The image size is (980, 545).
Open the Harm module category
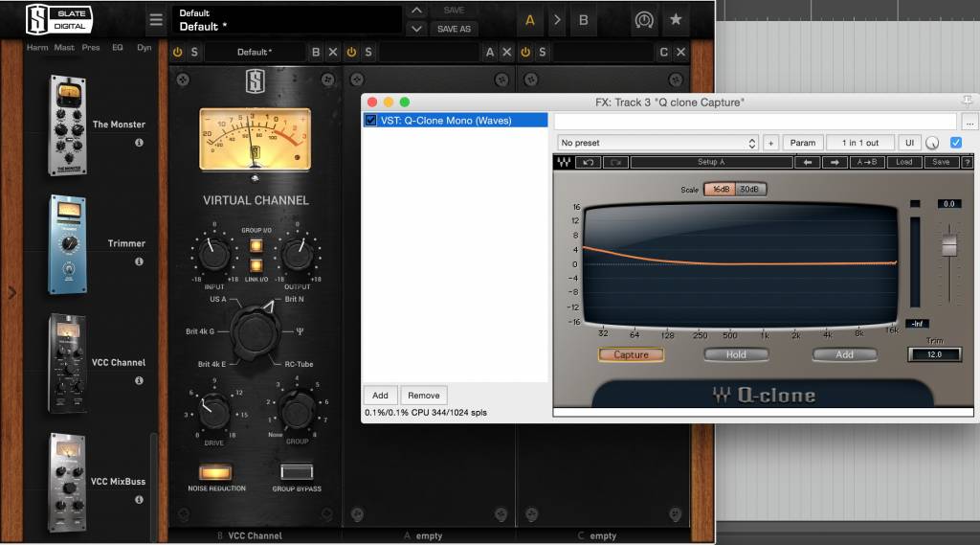(37, 48)
